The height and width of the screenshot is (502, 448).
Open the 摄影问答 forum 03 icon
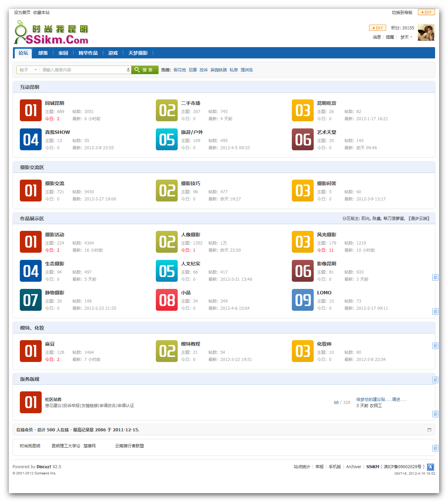303,191
